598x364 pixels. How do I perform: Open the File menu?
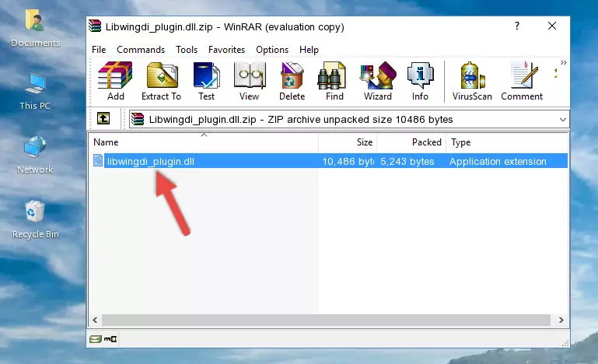coord(99,50)
